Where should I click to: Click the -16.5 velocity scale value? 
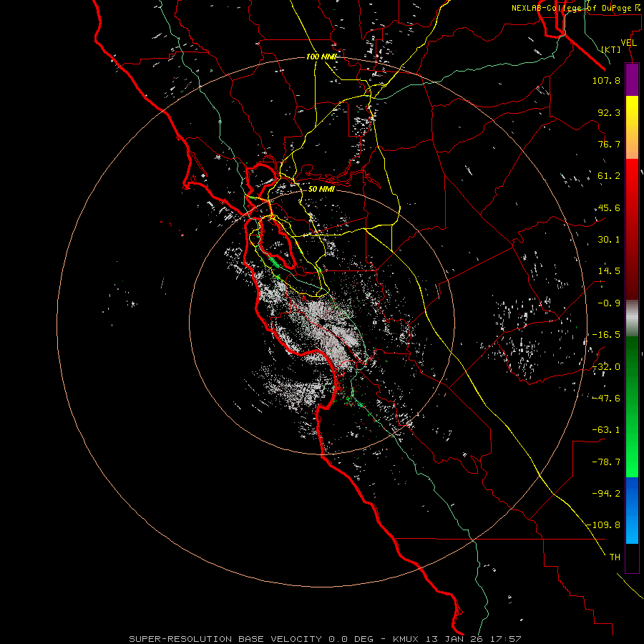606,335
